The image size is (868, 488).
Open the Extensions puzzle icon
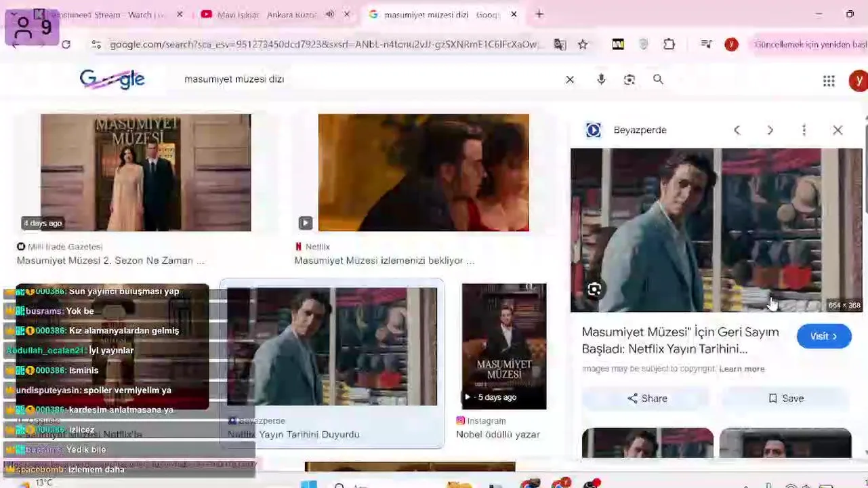pos(669,44)
